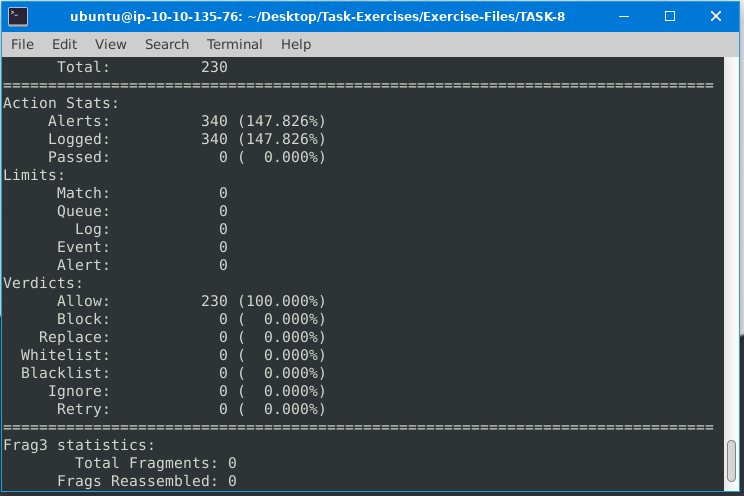The width and height of the screenshot is (744, 496).
Task: Open the File menu
Action: coord(22,44)
